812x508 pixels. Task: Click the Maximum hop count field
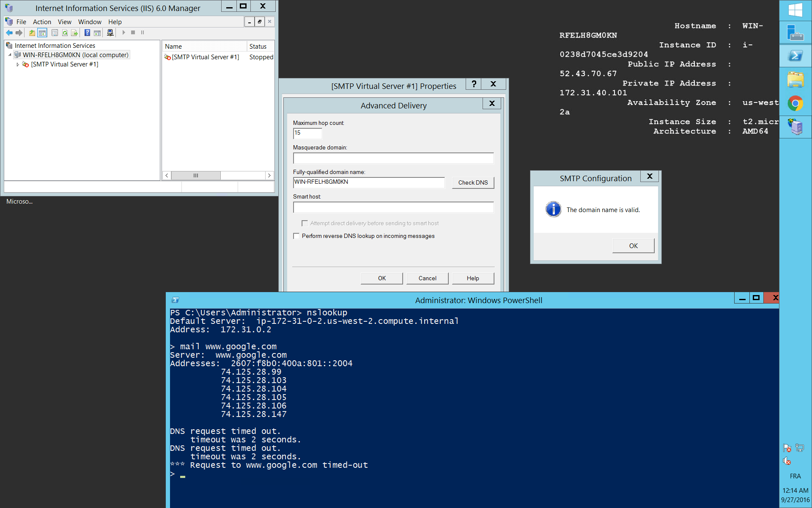click(307, 133)
